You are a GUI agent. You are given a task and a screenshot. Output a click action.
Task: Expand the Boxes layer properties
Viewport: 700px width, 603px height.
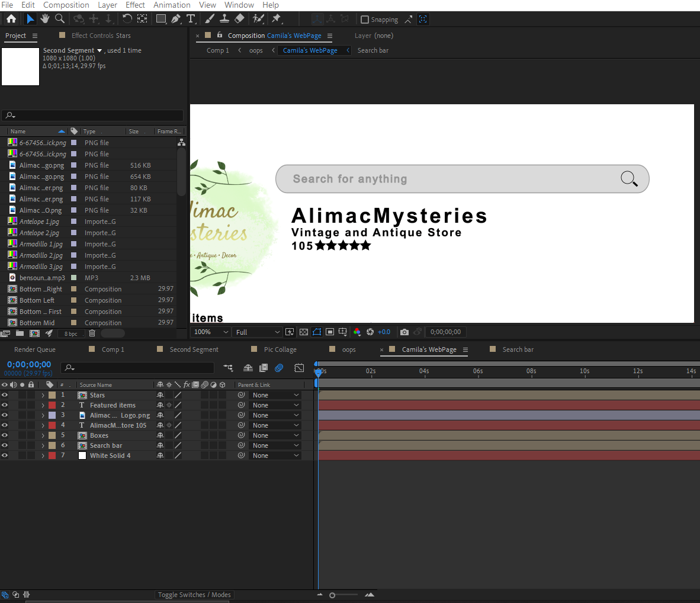pos(43,435)
